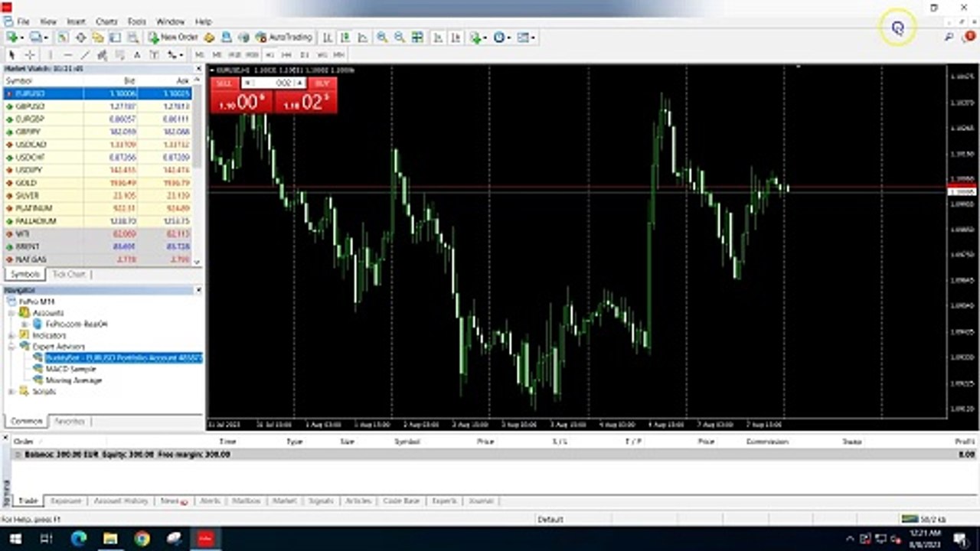The width and height of the screenshot is (980, 551).
Task: Select USDJPY row in Market Watch
Action: click(x=98, y=170)
